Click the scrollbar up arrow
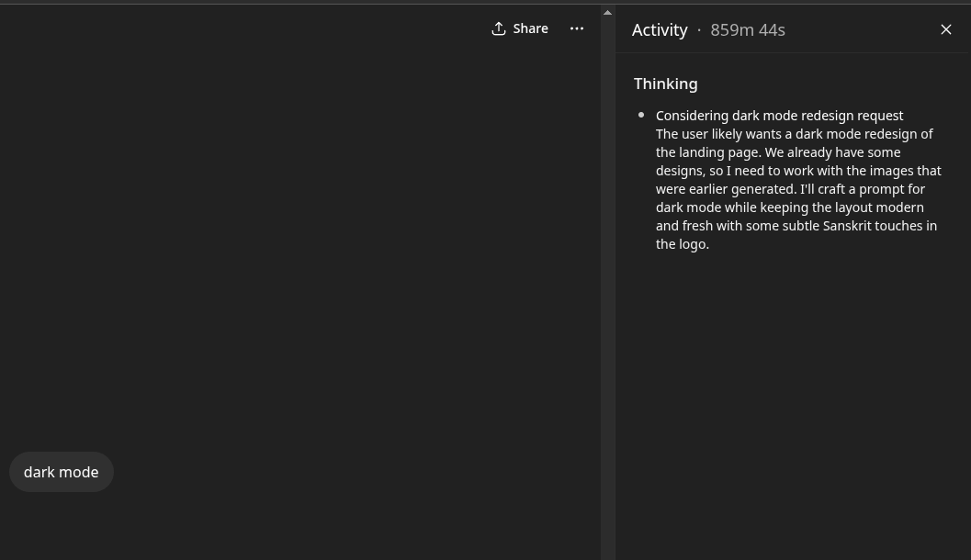971x560 pixels. point(607,12)
